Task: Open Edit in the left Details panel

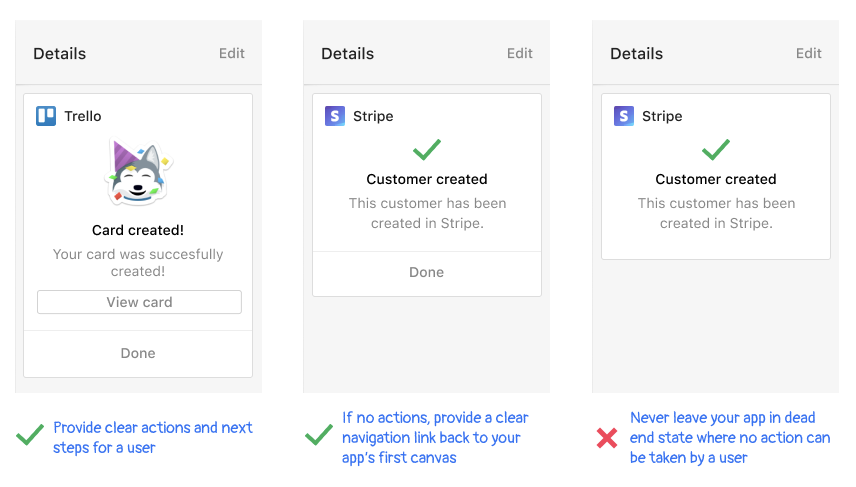Action: coord(232,53)
